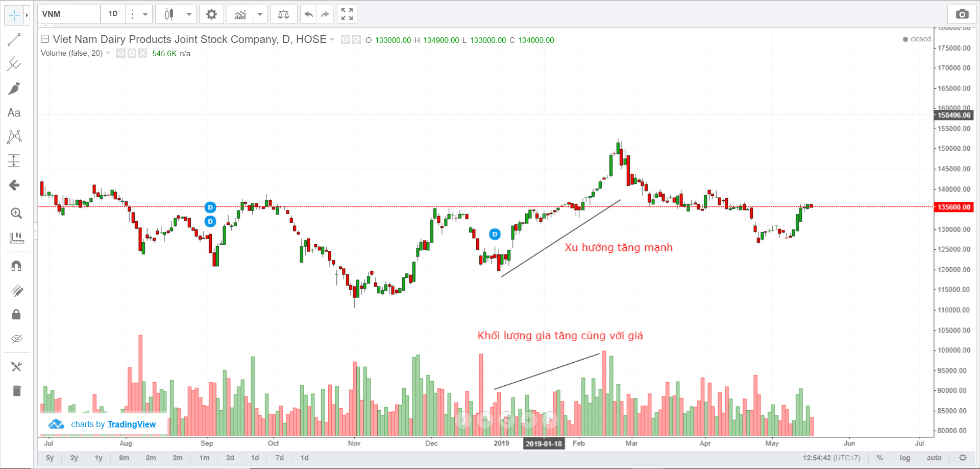Open chart properties with the top gear icon
980x469 pixels.
click(211, 14)
